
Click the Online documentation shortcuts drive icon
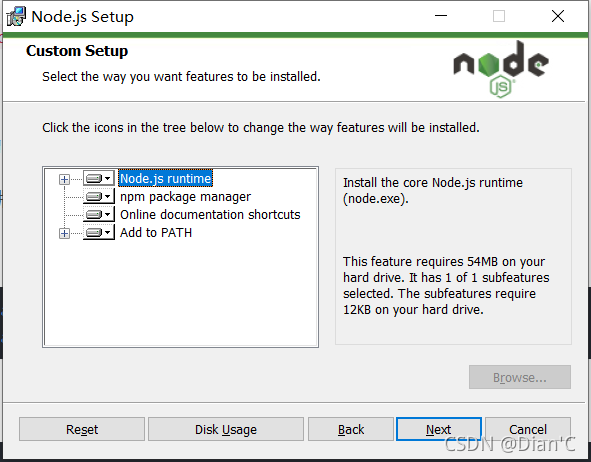click(x=94, y=215)
